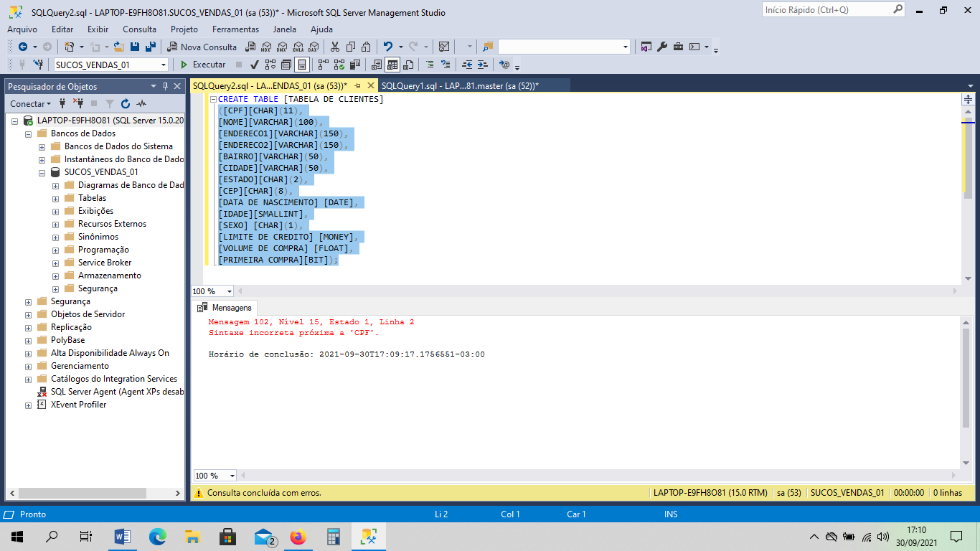Click activity monitor icon in Object Explorer
980x551 pixels.
tap(141, 103)
